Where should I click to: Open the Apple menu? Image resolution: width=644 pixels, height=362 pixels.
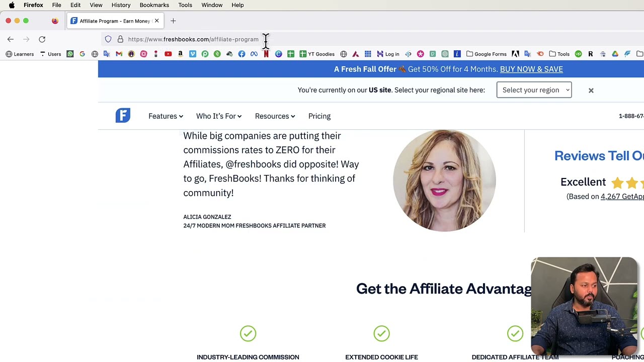click(x=12, y=5)
